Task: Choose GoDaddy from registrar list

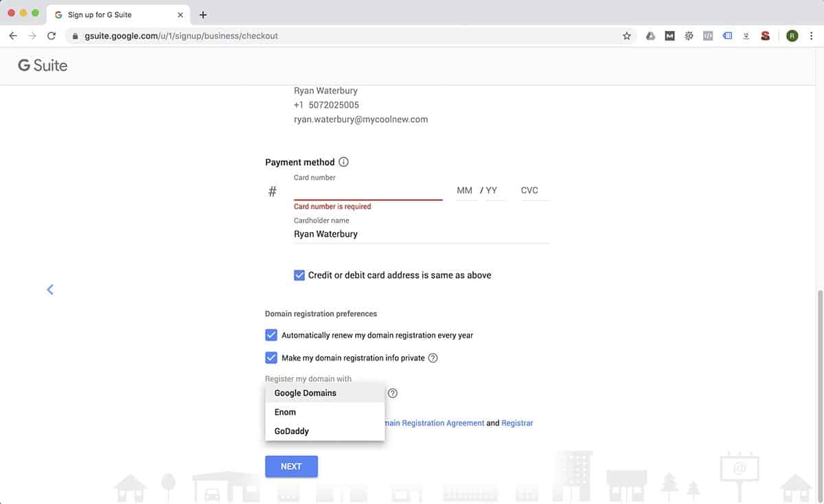Action: coord(325,431)
